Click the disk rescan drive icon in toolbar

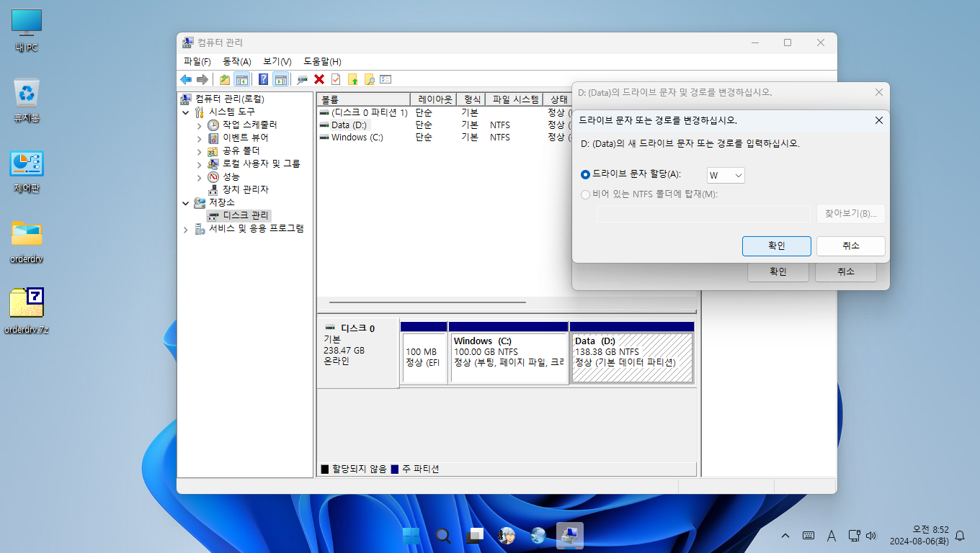point(303,79)
